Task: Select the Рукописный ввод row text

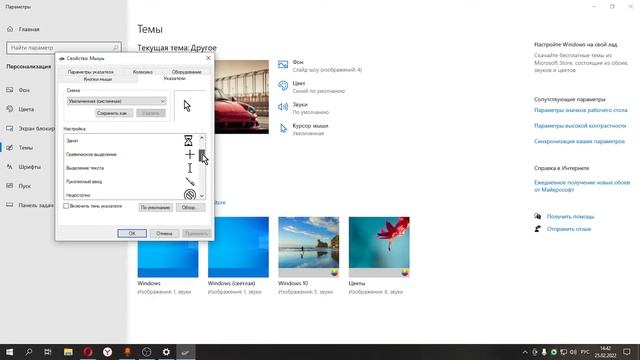Action: tap(84, 181)
